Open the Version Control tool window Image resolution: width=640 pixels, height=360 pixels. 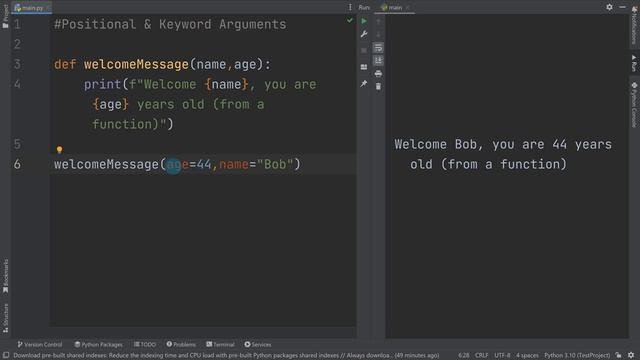click(x=40, y=344)
